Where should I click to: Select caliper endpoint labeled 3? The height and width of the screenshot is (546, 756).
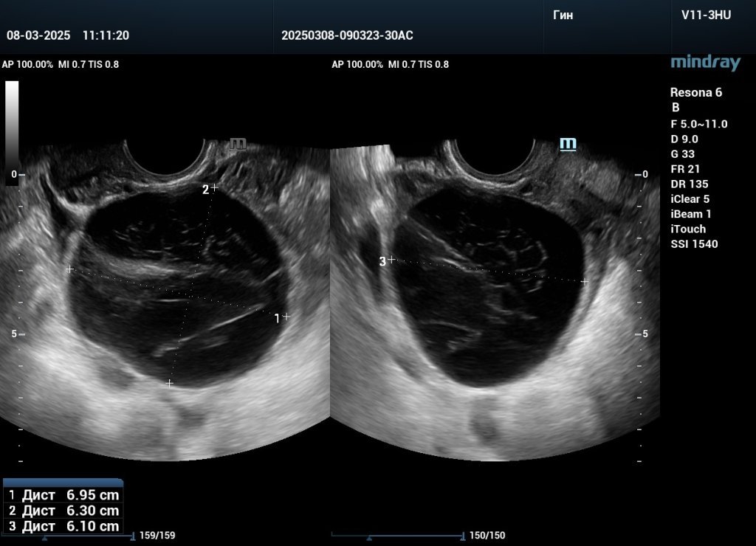click(391, 260)
